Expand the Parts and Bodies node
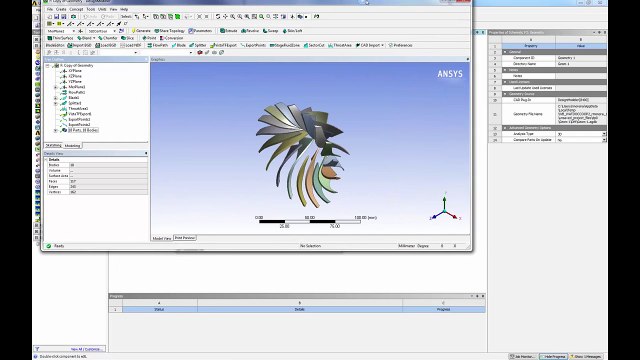Viewport: 640px width, 360px height. coord(56,130)
